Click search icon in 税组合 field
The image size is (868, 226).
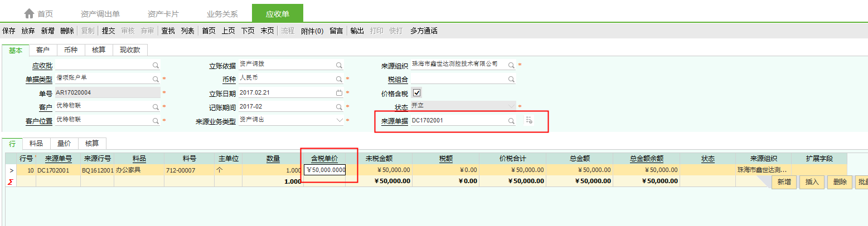(x=511, y=79)
